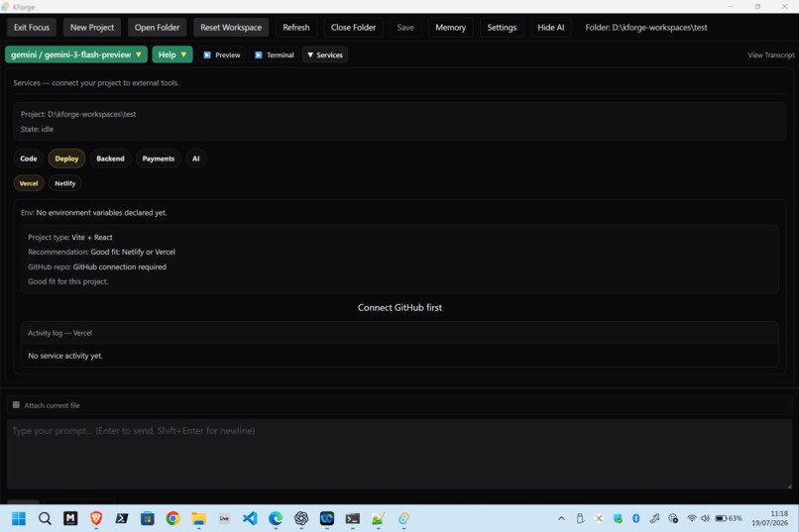Launch Microsoft Edge from taskbar
Image resolution: width=799 pixels, height=532 pixels.
pos(276,518)
